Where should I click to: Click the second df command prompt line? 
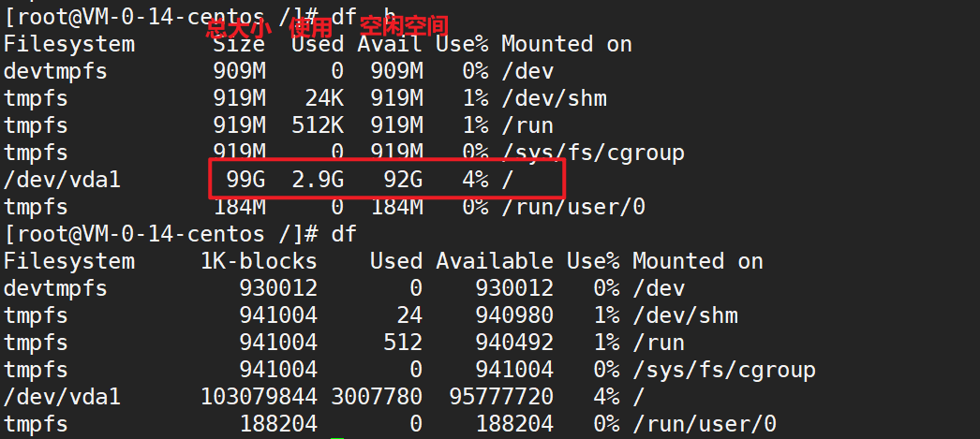pos(180,234)
